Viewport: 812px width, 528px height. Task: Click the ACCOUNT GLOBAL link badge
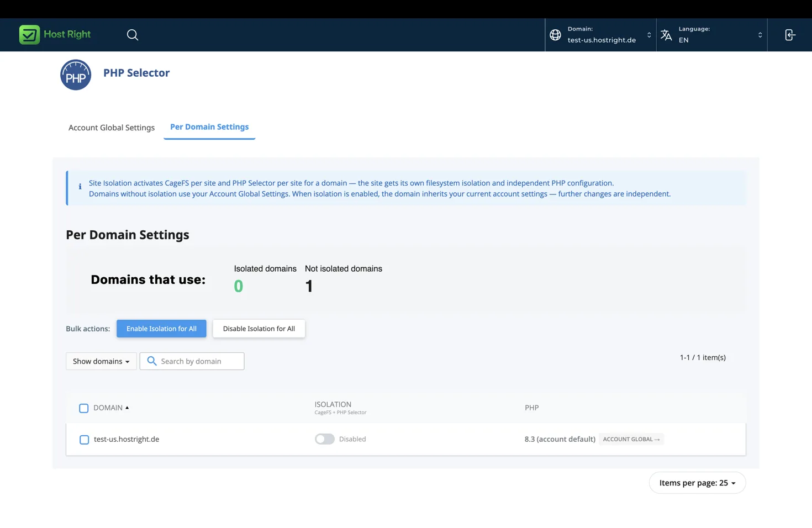[x=631, y=439]
